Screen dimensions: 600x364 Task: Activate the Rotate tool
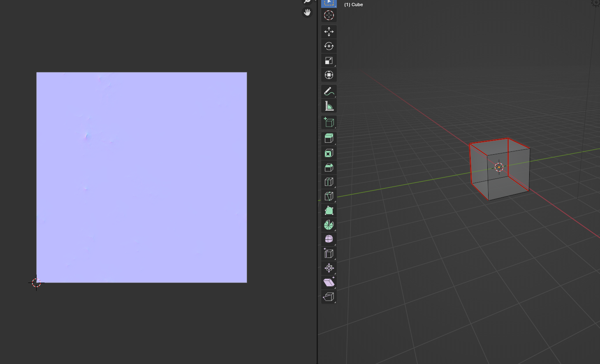(x=329, y=46)
